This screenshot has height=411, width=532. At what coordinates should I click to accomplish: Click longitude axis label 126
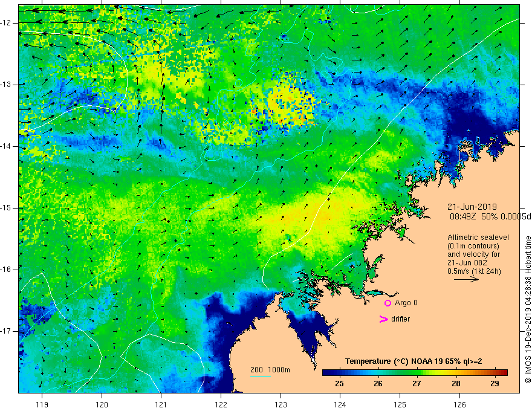pyautogui.click(x=459, y=404)
